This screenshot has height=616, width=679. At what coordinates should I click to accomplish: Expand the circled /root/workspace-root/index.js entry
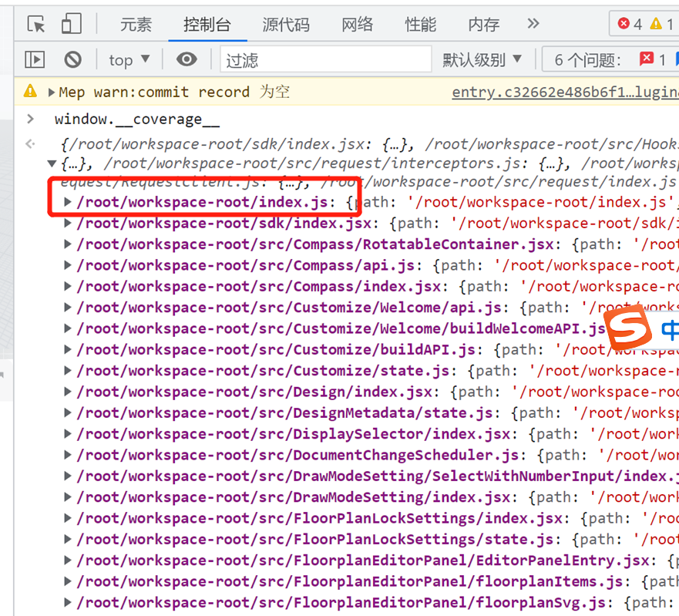coord(68,203)
